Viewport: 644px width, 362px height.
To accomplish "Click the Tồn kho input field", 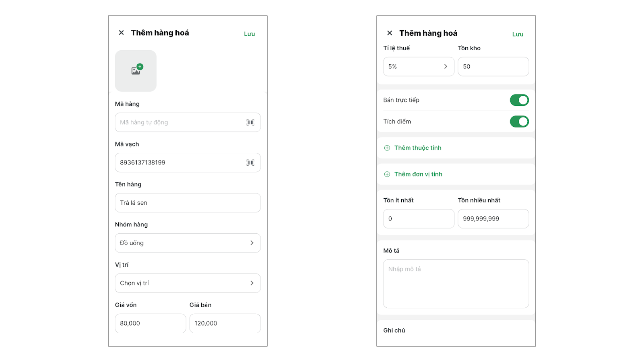I will (x=493, y=66).
